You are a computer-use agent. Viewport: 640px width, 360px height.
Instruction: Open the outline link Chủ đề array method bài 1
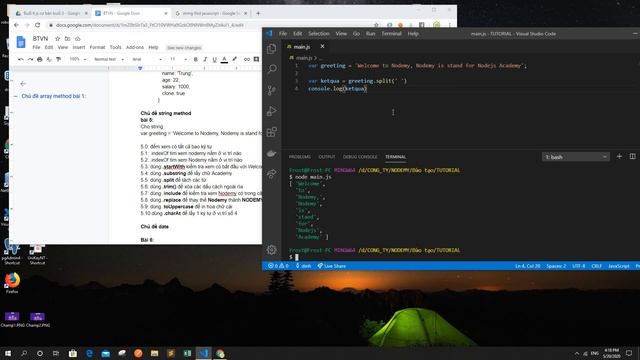(x=53, y=96)
